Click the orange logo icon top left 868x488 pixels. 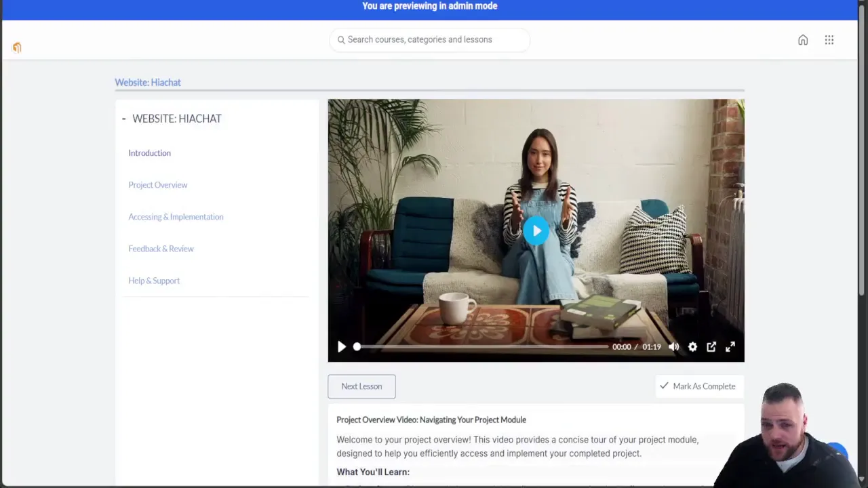click(x=17, y=47)
